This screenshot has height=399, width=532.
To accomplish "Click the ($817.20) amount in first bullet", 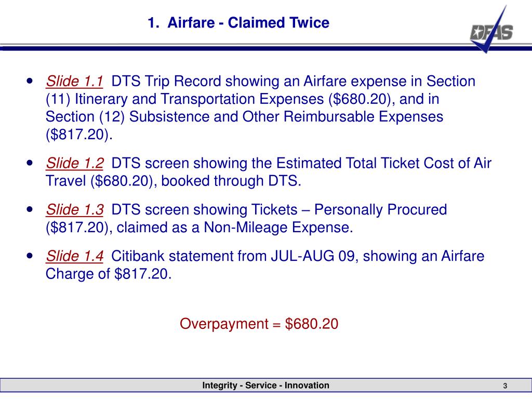I will (x=79, y=135).
